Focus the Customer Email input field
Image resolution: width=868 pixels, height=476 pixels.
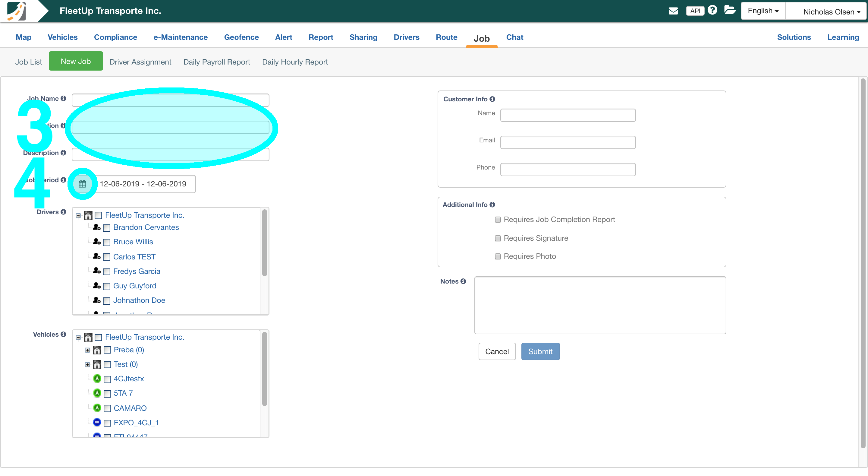pyautogui.click(x=568, y=142)
